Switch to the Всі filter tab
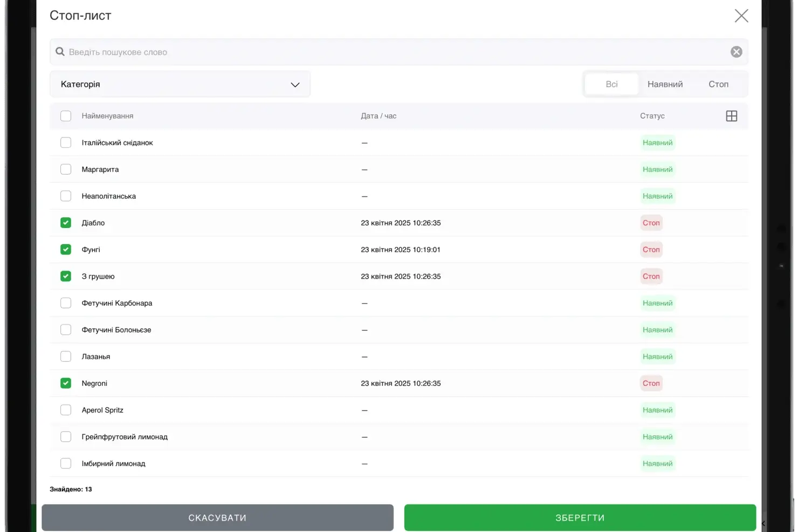Image resolution: width=798 pixels, height=532 pixels. tap(611, 84)
